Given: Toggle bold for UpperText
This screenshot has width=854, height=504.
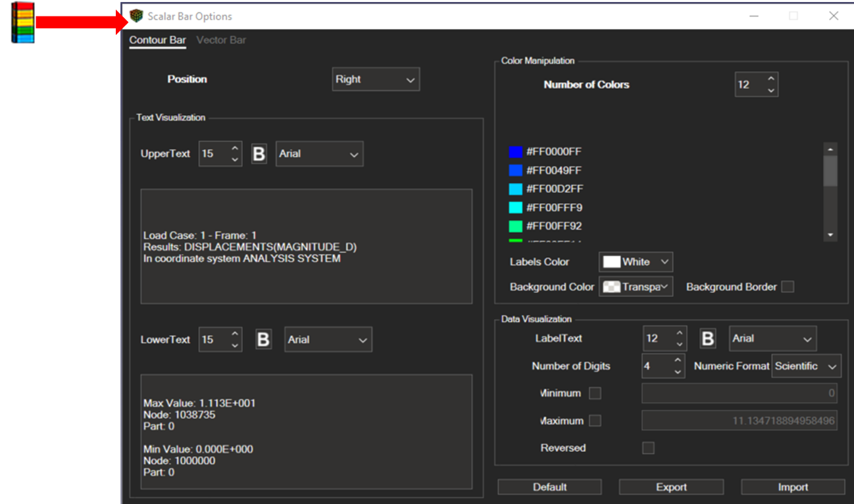Looking at the screenshot, I should 259,154.
